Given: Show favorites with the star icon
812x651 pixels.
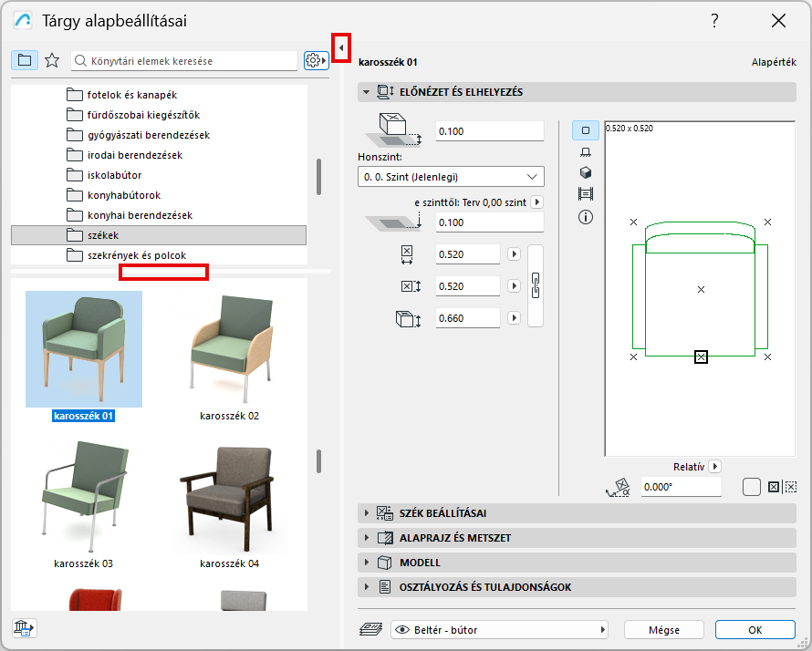Looking at the screenshot, I should [52, 60].
